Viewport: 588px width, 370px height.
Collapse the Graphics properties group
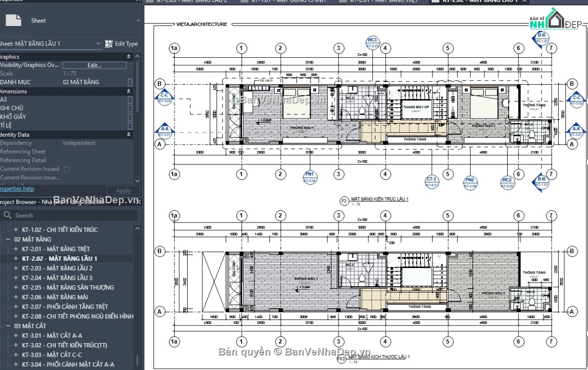(129, 57)
